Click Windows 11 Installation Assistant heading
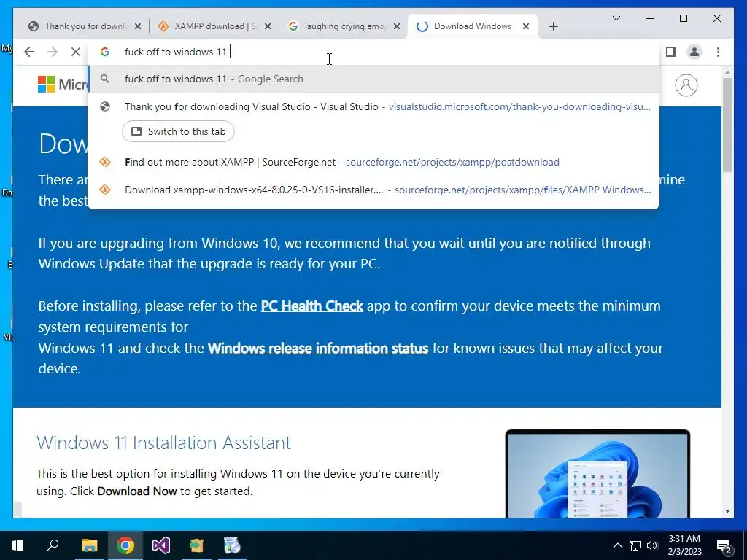 click(164, 443)
